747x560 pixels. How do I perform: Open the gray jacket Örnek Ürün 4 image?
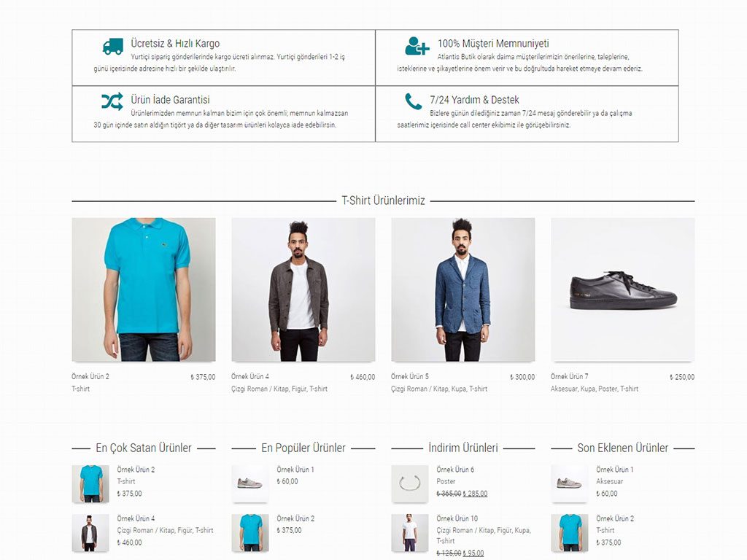coord(303,289)
